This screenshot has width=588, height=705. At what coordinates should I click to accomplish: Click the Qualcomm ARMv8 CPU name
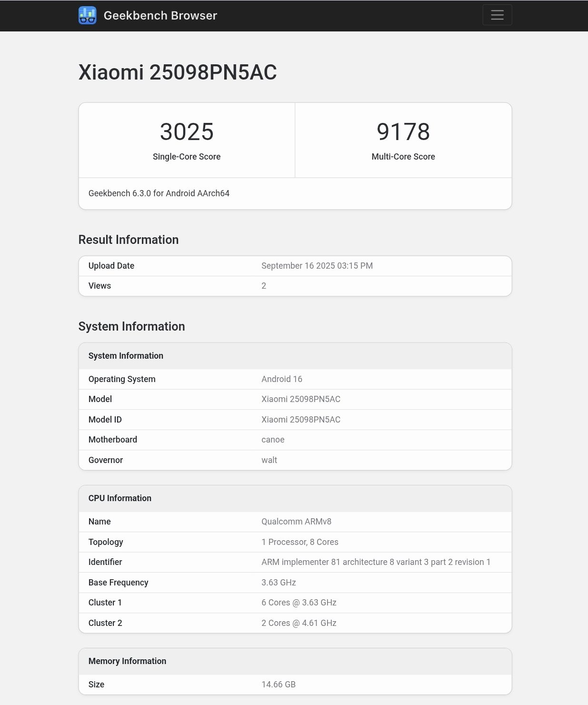(296, 522)
